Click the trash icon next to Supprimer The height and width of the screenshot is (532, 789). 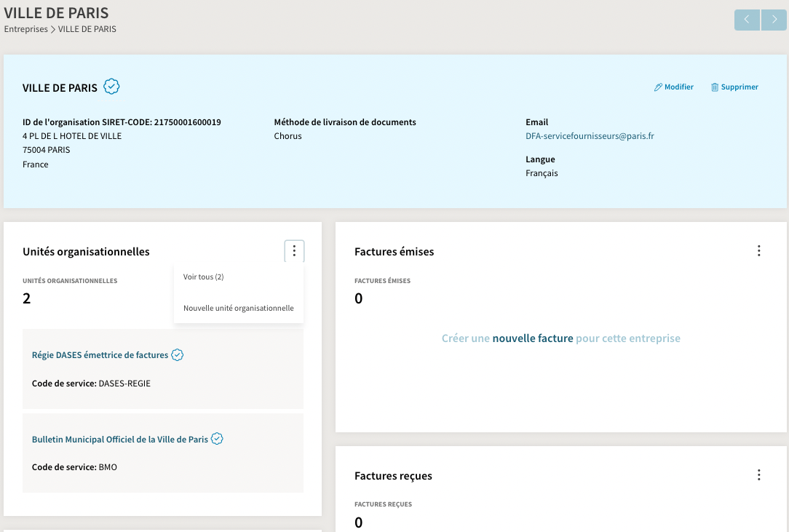click(715, 87)
